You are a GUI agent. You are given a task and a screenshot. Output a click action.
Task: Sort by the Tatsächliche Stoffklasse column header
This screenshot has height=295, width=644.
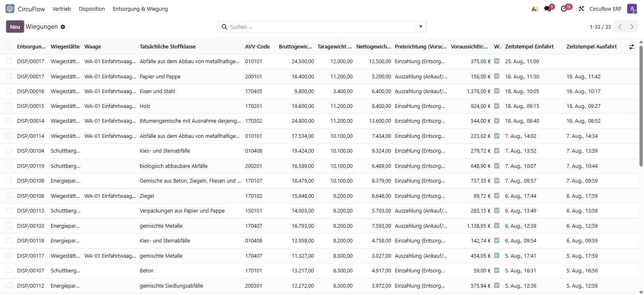168,46
